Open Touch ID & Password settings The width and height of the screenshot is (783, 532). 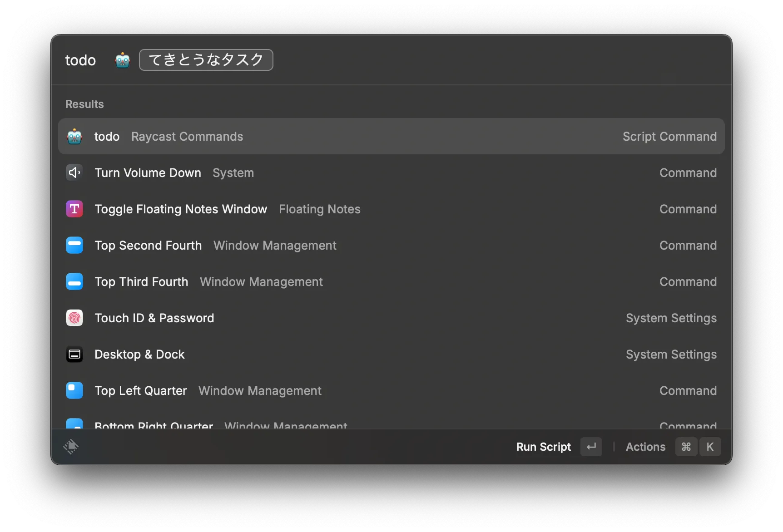(x=391, y=318)
